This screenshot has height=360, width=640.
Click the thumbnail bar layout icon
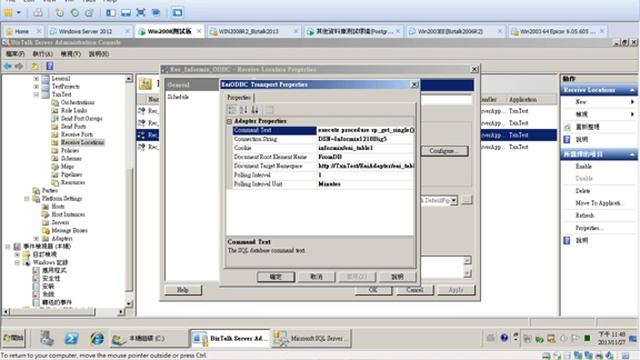click(x=125, y=13)
